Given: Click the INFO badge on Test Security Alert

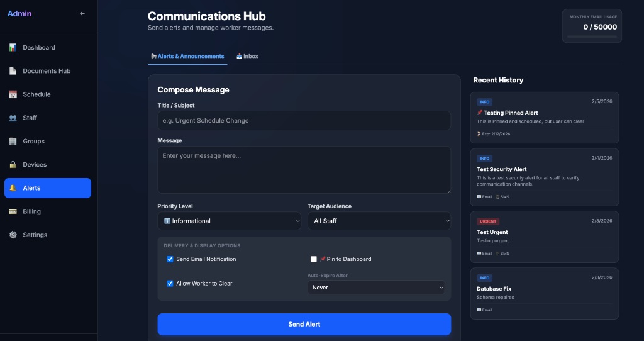Looking at the screenshot, I should (x=485, y=159).
